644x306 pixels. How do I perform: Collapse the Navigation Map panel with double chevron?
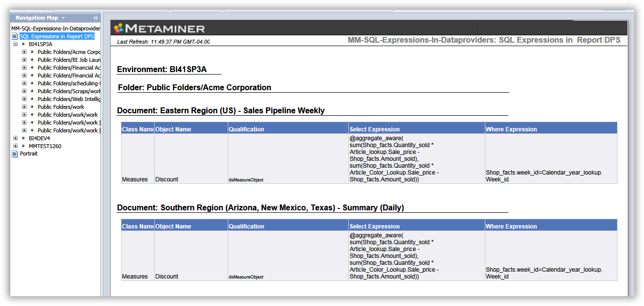coord(95,18)
